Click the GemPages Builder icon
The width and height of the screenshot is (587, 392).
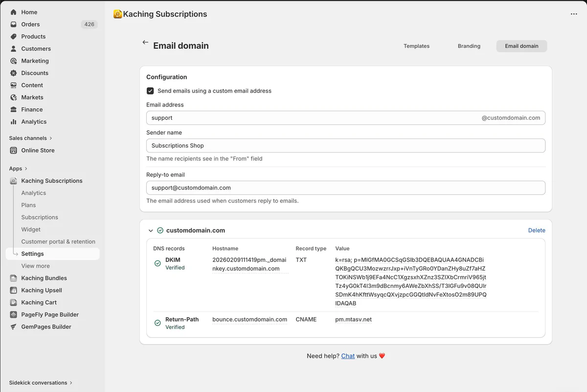[x=14, y=327]
